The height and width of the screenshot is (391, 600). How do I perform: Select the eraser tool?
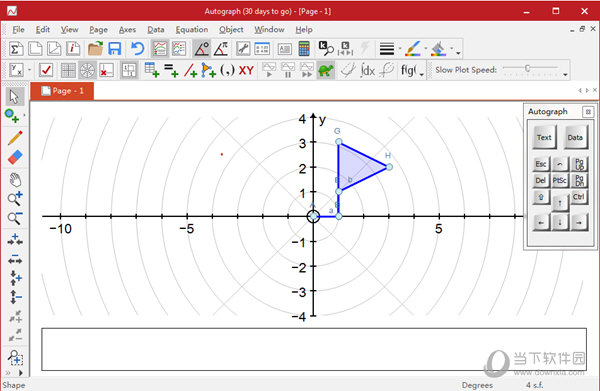point(15,157)
